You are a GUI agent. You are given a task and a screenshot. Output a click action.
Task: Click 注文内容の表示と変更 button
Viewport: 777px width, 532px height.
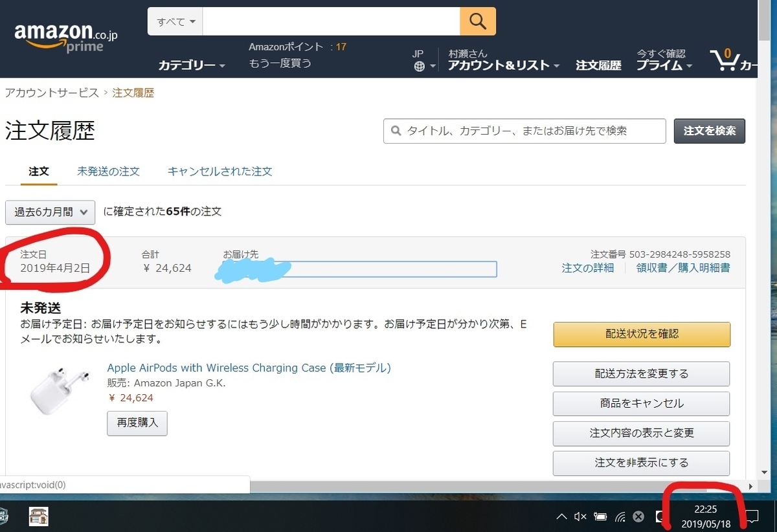642,433
